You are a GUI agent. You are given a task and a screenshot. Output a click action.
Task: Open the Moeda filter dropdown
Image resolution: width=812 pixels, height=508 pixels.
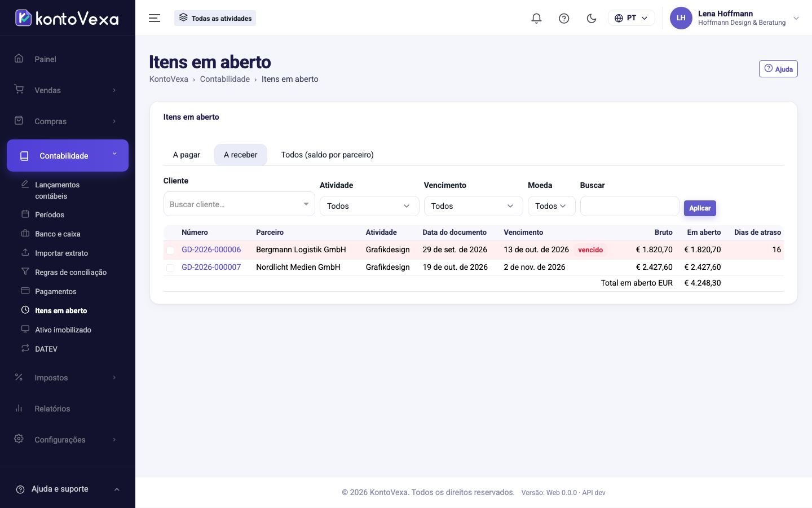point(551,206)
